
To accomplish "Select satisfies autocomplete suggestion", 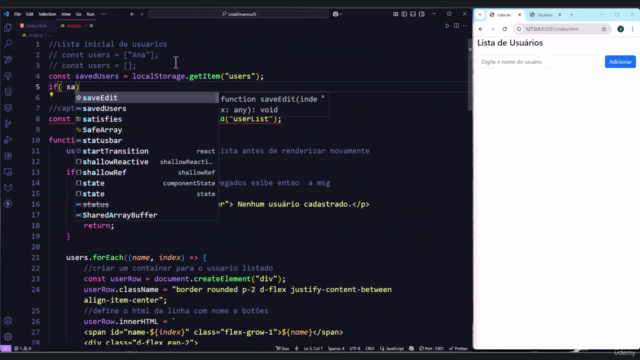I will (147, 119).
